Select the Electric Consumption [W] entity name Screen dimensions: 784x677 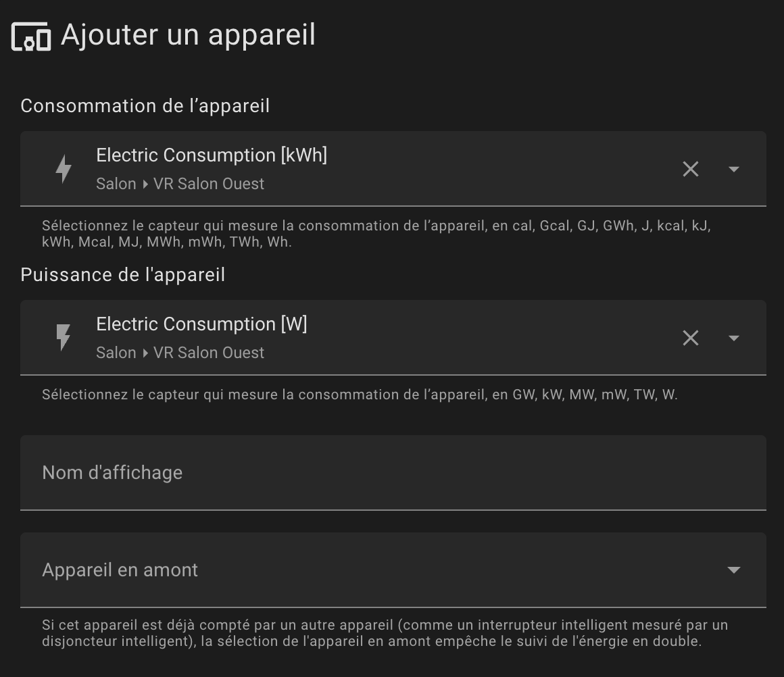pos(201,324)
